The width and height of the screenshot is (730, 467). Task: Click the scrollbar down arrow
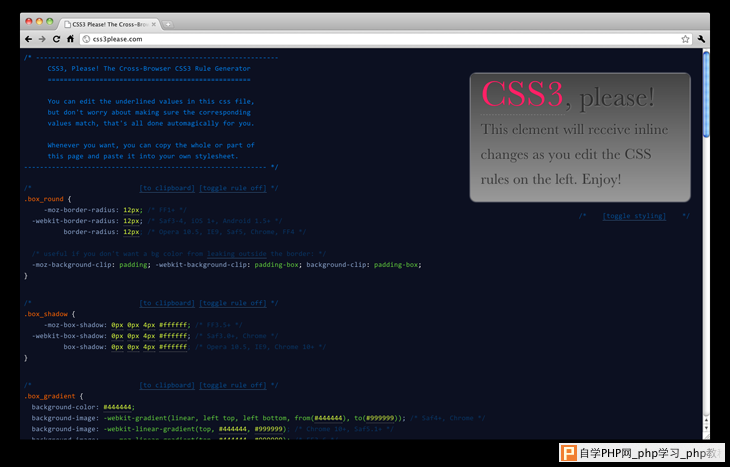click(706, 430)
